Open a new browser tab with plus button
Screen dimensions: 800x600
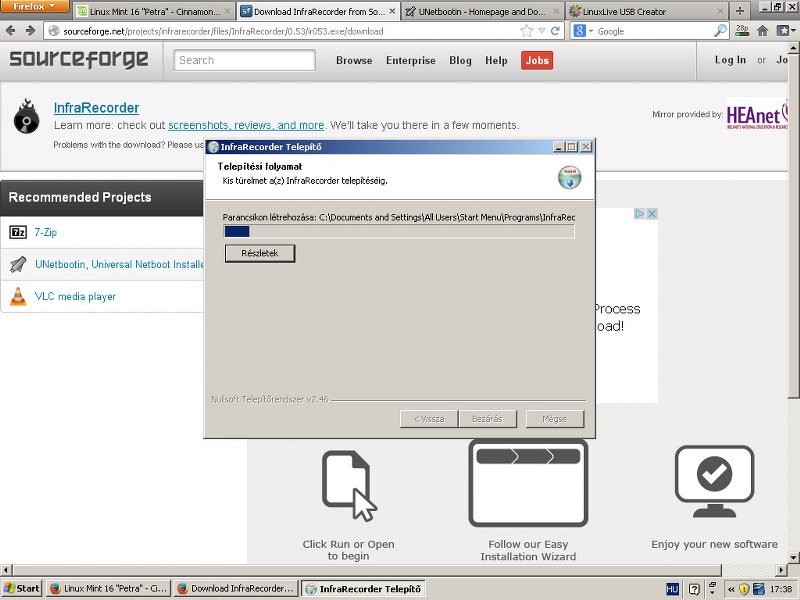(740, 11)
